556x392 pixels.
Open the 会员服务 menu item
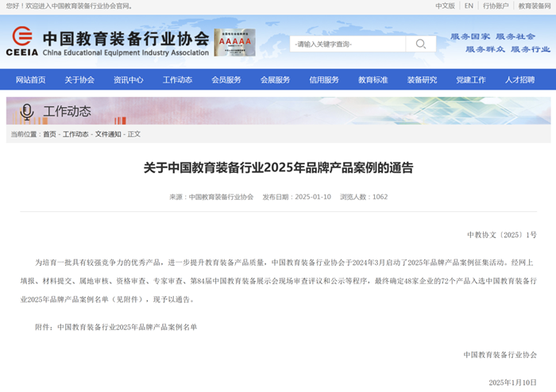click(226, 79)
